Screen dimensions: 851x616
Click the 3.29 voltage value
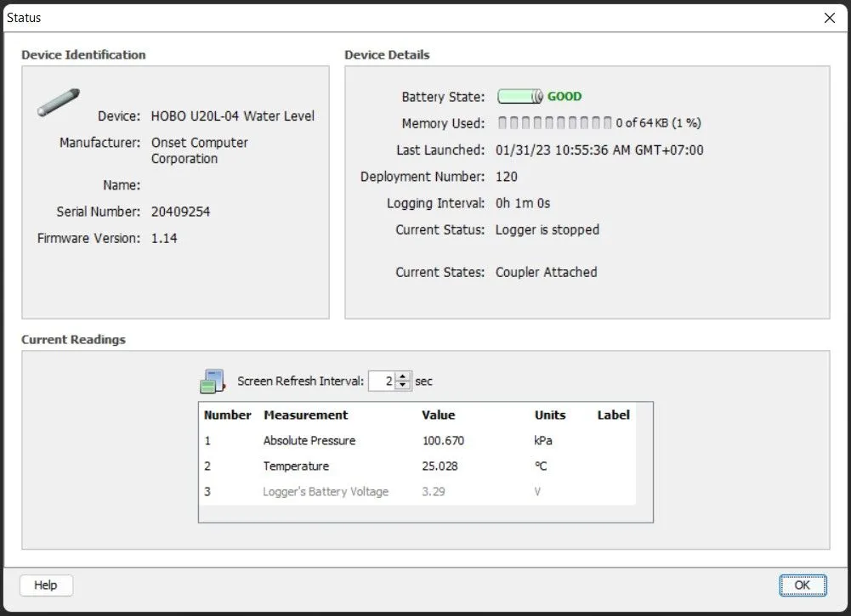coord(433,491)
